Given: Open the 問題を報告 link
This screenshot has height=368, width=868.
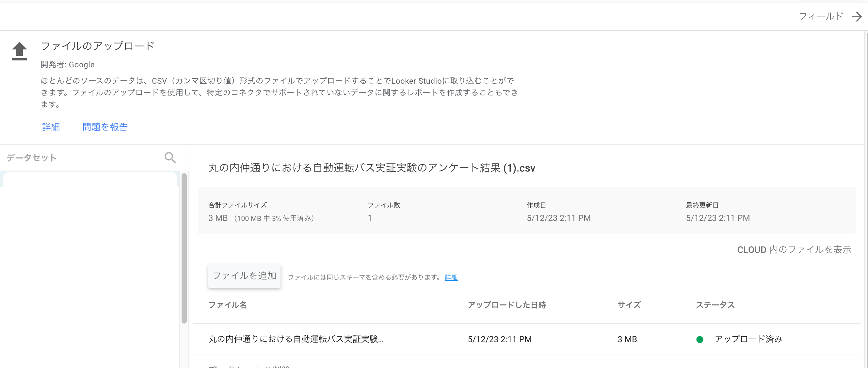Looking at the screenshot, I should click(105, 127).
